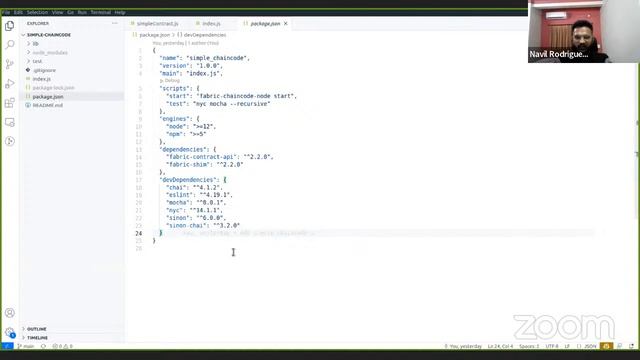This screenshot has width=640, height=360.
Task: Switch to the simpleContract.js tab
Action: click(x=155, y=24)
